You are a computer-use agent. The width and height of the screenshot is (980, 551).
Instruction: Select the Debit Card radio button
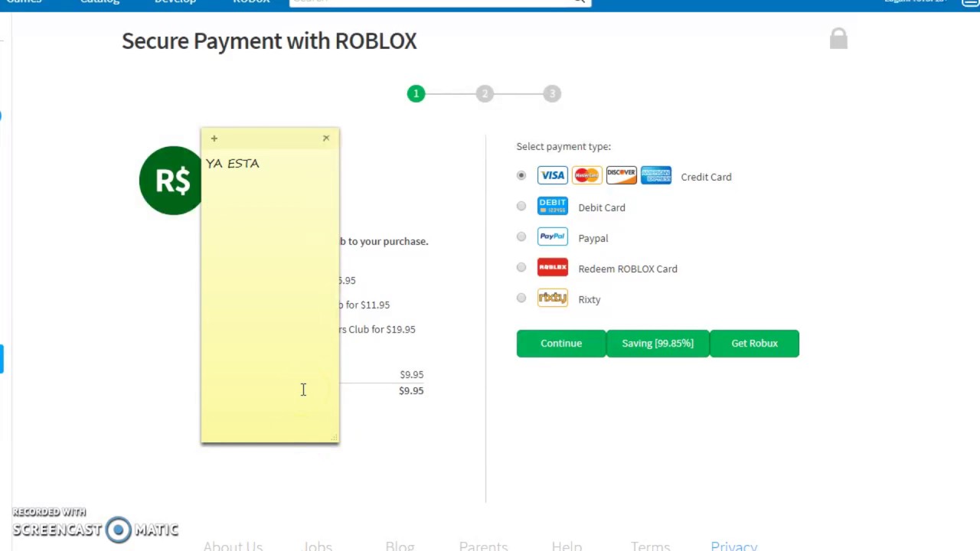pos(521,206)
